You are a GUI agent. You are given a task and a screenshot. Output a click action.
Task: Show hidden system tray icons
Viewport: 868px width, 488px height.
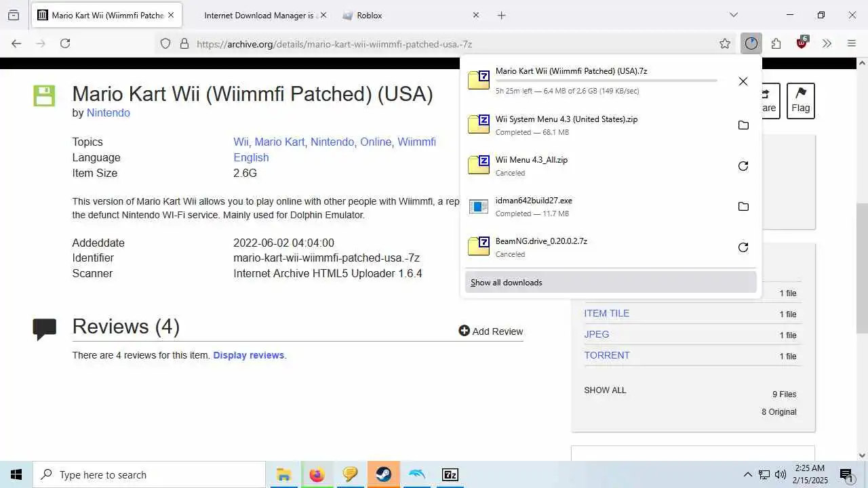pyautogui.click(x=748, y=474)
